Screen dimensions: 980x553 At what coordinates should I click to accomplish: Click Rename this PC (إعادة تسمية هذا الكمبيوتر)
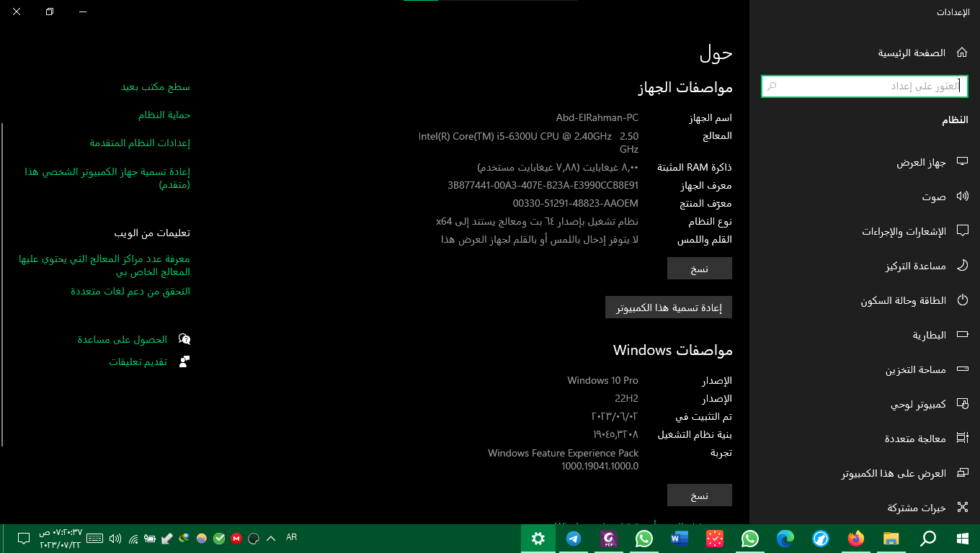[669, 307]
